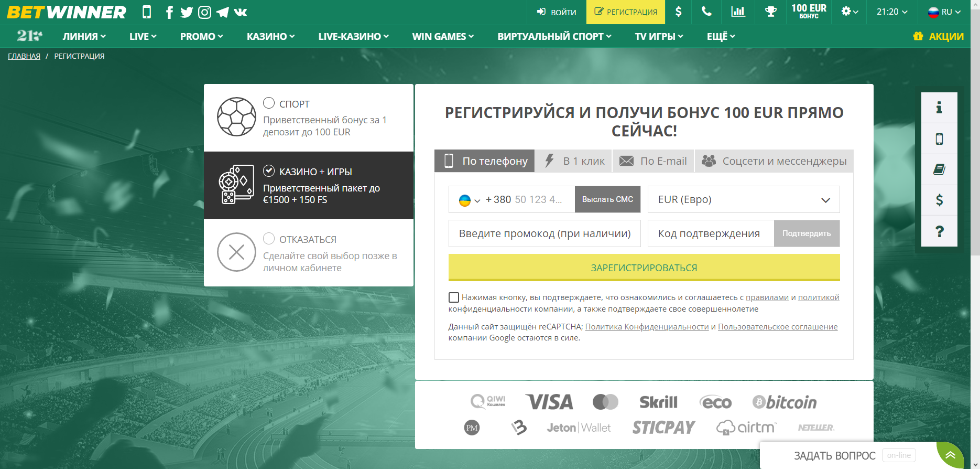Open the Instagram profile icon
The image size is (980, 469).
[x=205, y=12]
